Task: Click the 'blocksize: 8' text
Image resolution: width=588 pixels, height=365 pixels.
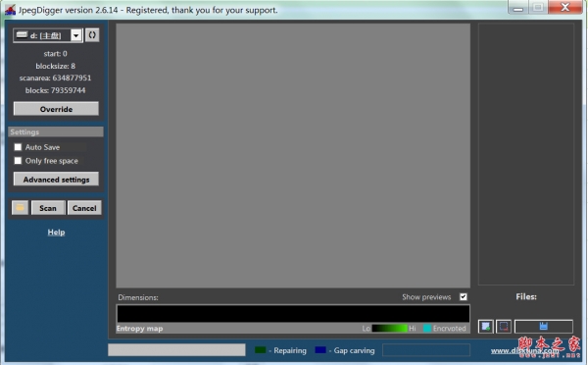Action: (x=55, y=66)
